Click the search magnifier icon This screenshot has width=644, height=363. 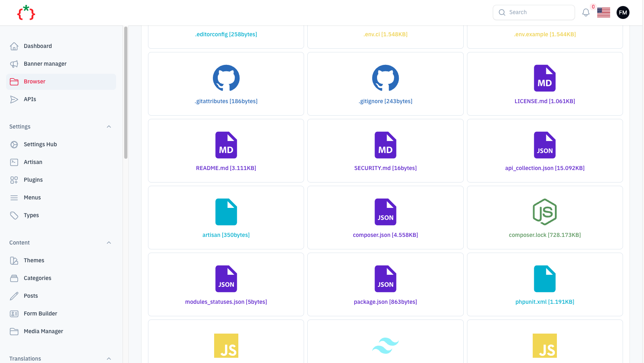[x=502, y=12]
